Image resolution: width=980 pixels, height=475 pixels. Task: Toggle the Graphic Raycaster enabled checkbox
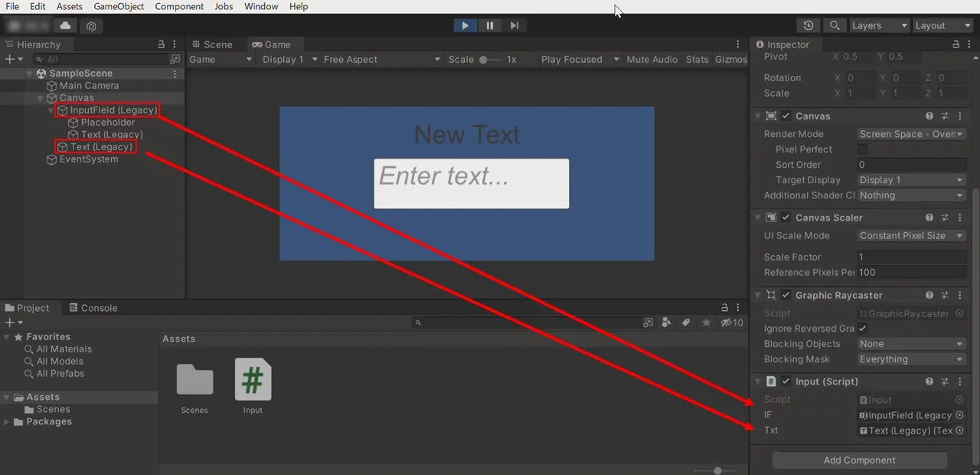pos(786,295)
